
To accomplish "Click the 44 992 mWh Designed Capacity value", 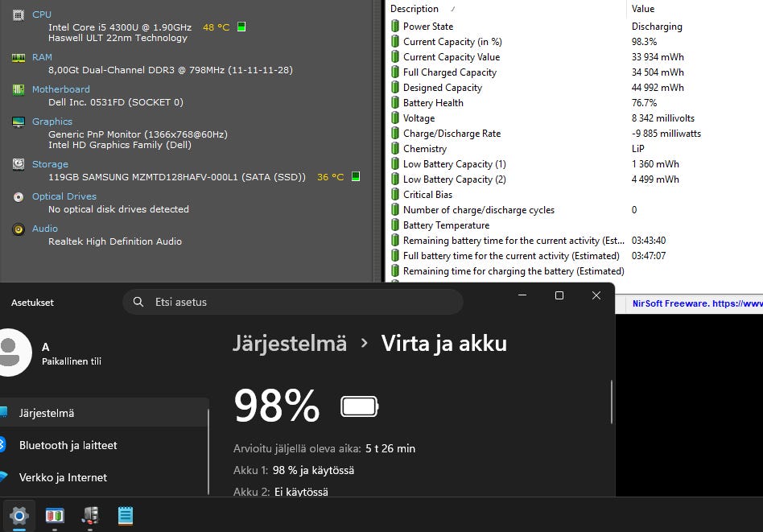I will (658, 88).
